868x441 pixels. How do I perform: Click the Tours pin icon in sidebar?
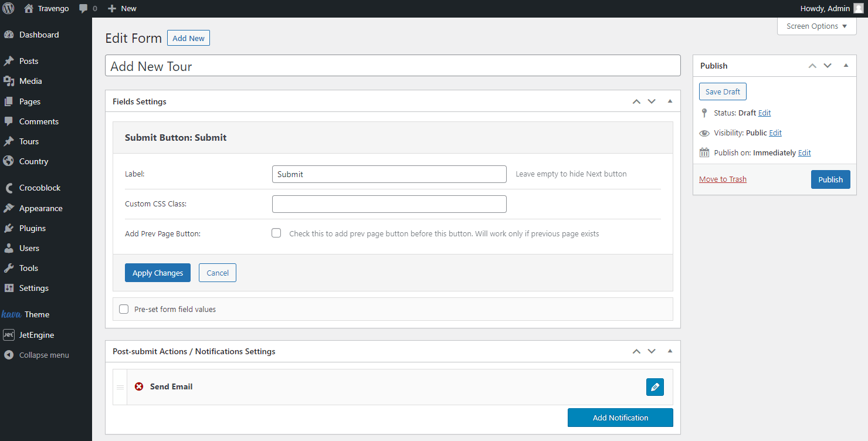(x=9, y=141)
